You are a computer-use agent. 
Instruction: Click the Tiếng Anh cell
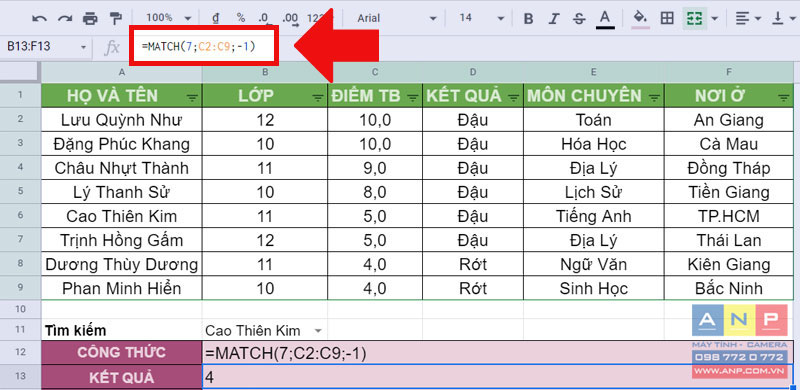pyautogui.click(x=594, y=216)
